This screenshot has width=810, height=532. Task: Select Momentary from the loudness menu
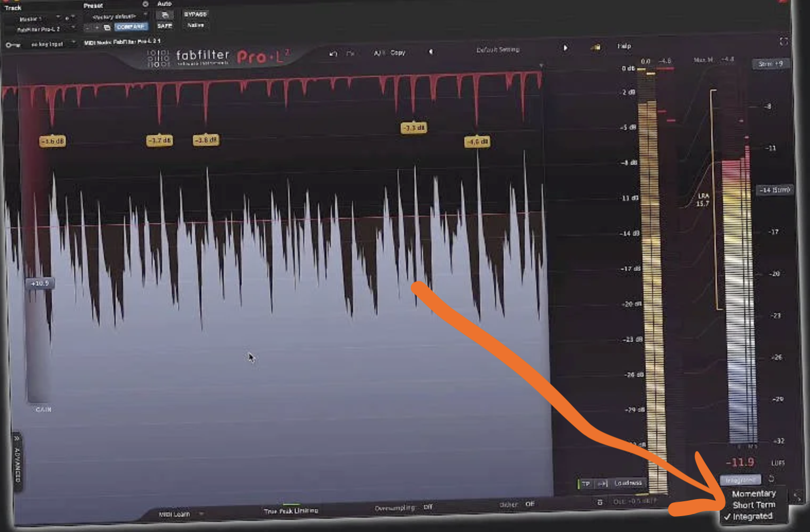click(x=754, y=493)
